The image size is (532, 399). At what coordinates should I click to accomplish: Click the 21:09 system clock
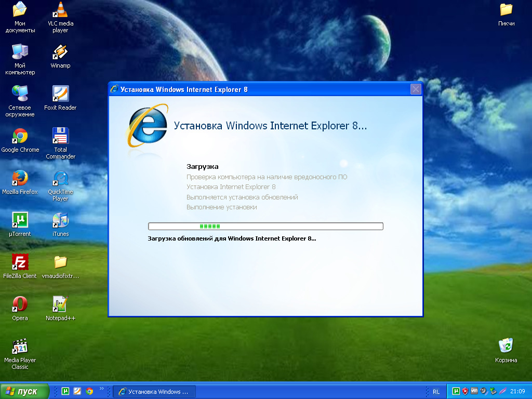coord(517,392)
